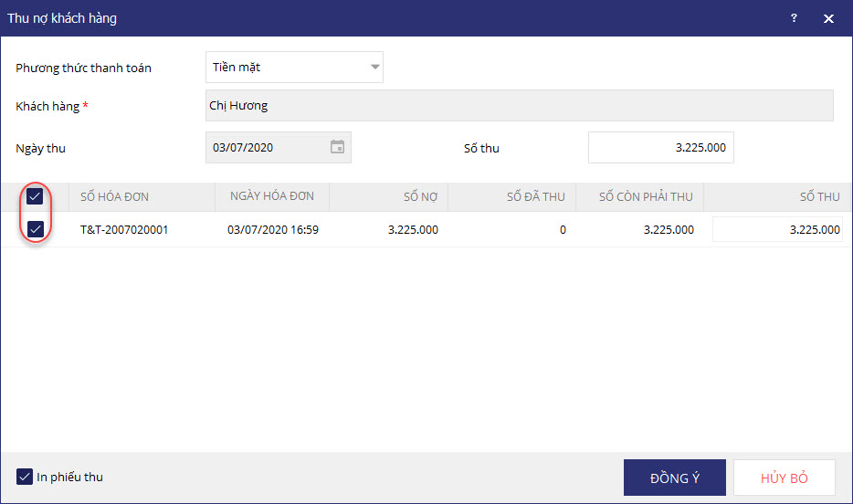Click the Số thu amount field
This screenshot has height=504, width=853.
pyautogui.click(x=660, y=147)
